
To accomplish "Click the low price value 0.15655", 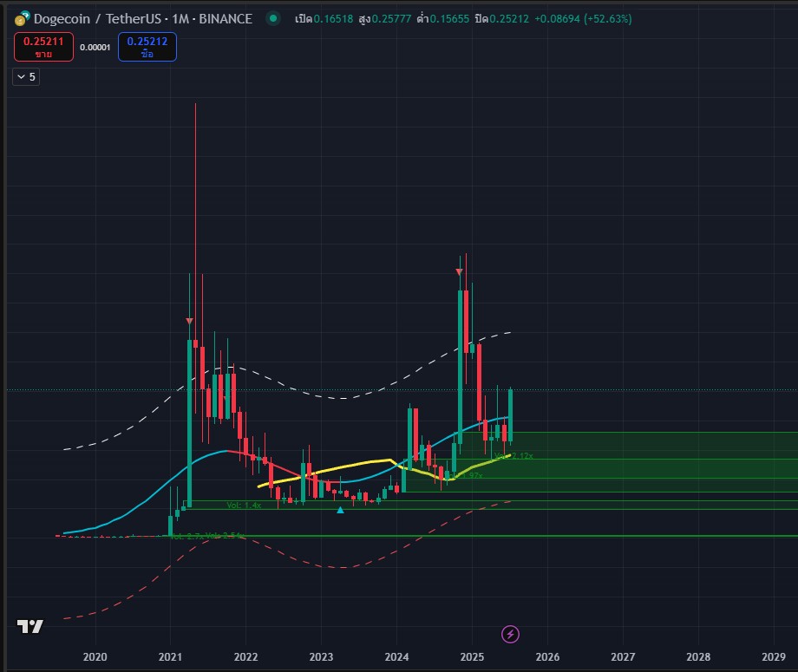I will click(x=449, y=19).
